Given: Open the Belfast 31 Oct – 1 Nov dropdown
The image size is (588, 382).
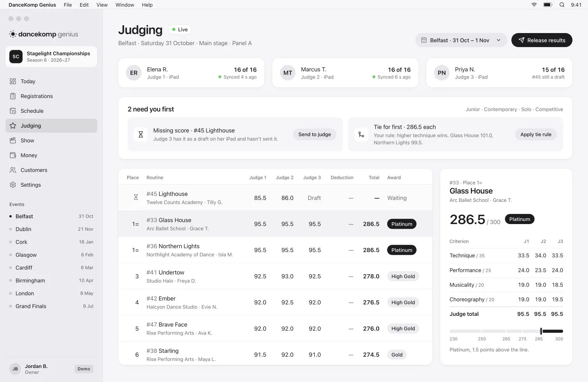Looking at the screenshot, I should 461,40.
